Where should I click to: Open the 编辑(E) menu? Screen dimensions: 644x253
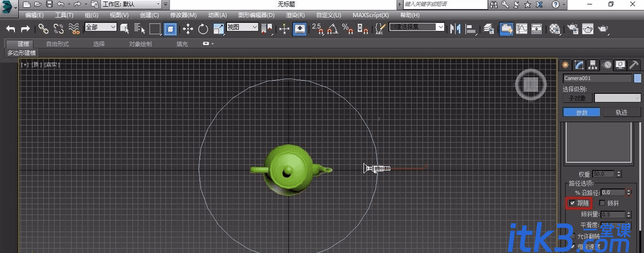coord(35,15)
